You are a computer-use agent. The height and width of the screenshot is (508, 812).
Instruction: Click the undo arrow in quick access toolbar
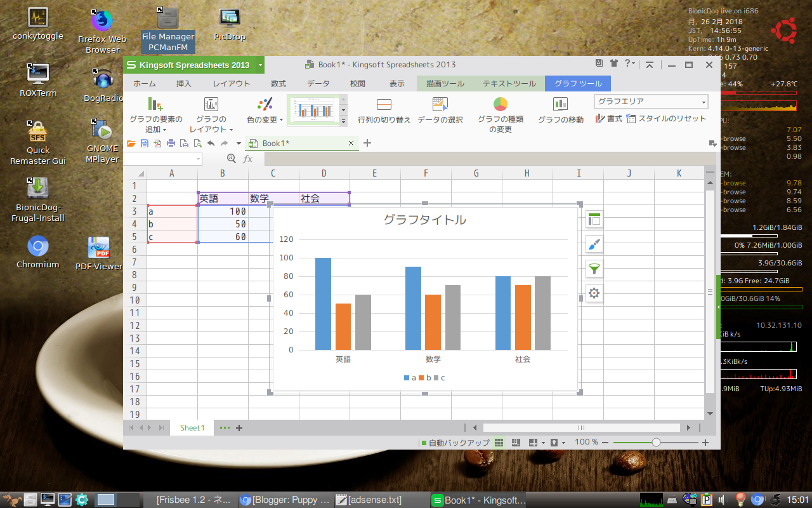point(211,144)
